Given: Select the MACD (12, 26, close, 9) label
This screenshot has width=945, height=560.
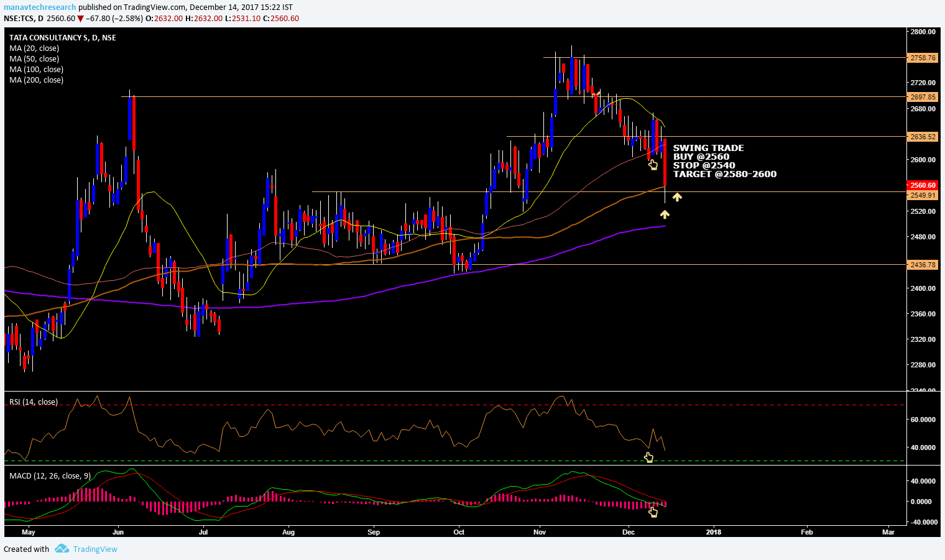Looking at the screenshot, I should (50, 476).
